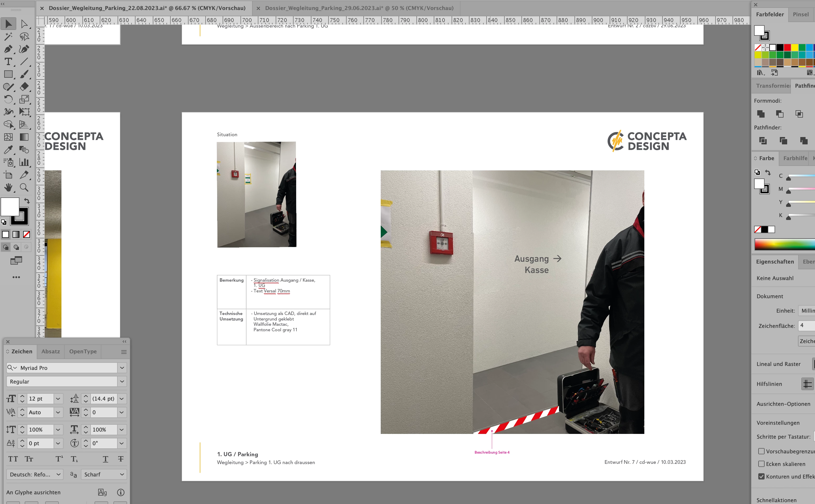815x504 pixels.
Task: Select the Zoom tool
Action: [x=24, y=187]
